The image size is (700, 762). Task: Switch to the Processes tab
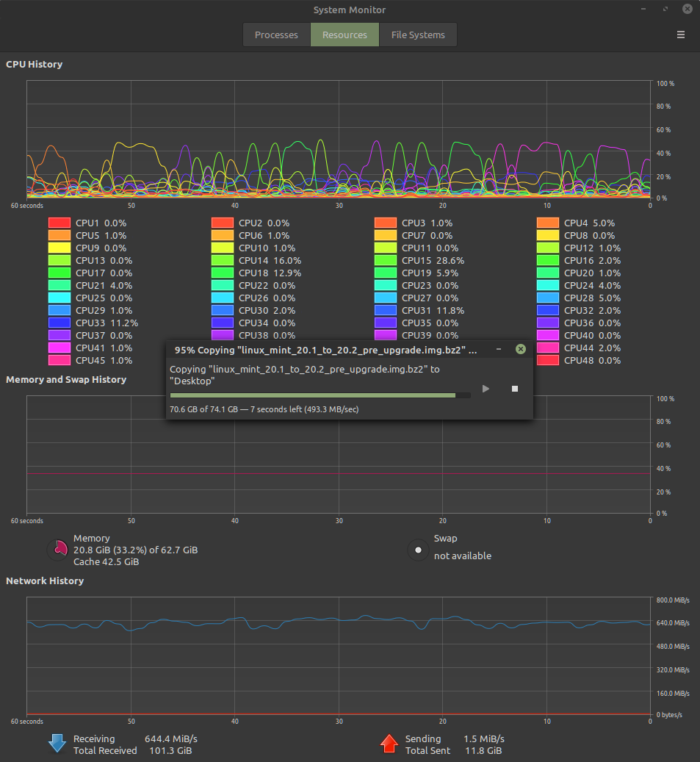276,35
